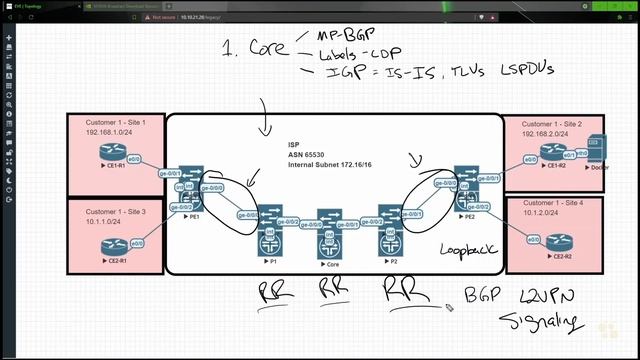
Task: Select the P2 router node
Action: tap(391, 230)
